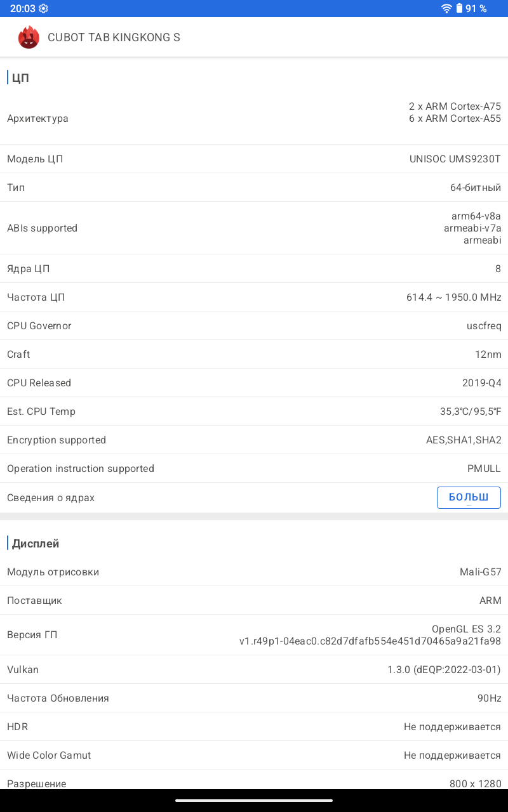
Task: Tap the settings gear in status bar
Action: point(43,8)
